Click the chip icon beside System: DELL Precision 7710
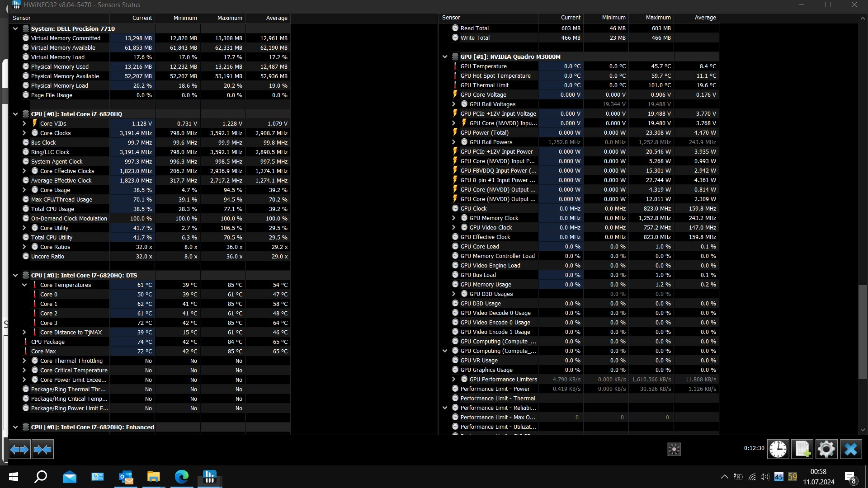Viewport: 868px width, 488px height. pyautogui.click(x=26, y=28)
